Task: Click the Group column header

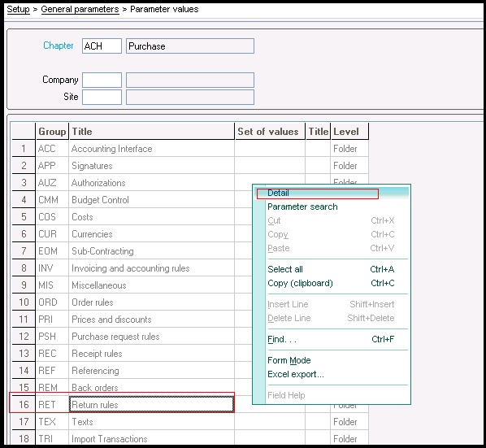Action: 52,132
